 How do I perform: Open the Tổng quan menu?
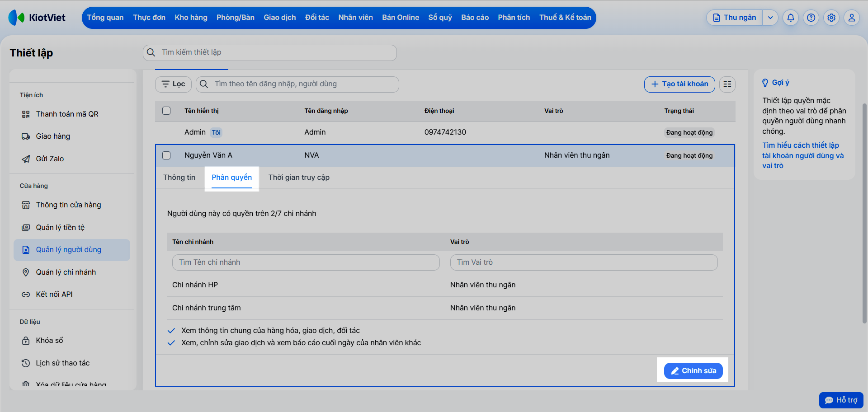[105, 18]
